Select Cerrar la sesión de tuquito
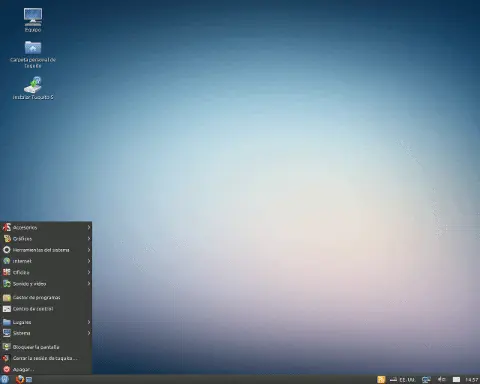 pos(46,358)
